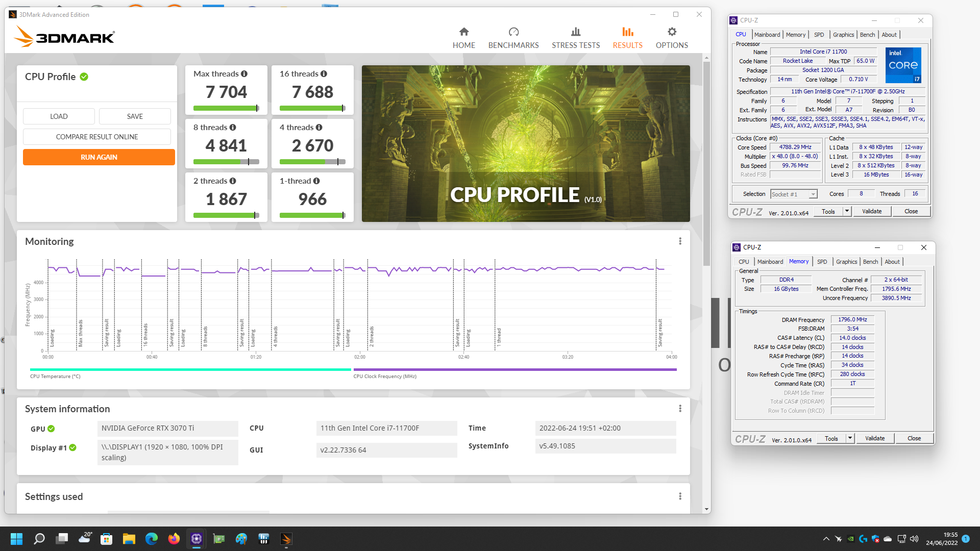Open Firefox from the taskbar
980x551 pixels.
(174, 539)
